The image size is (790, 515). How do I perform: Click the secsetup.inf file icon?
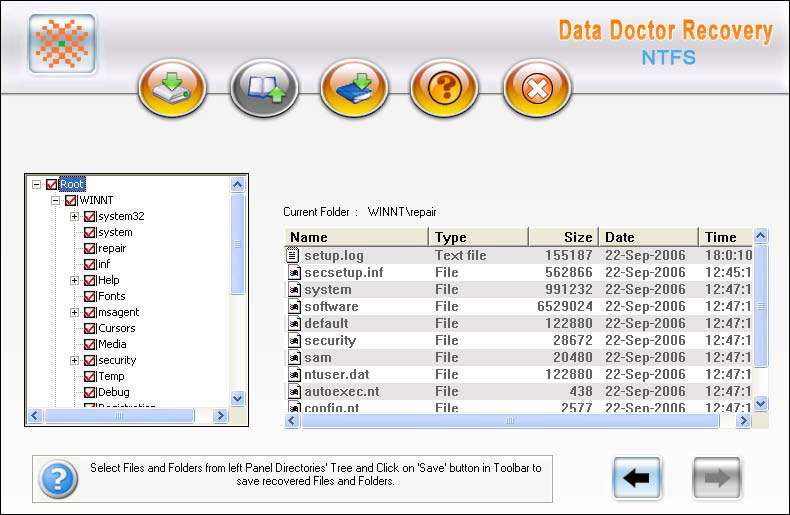[294, 273]
